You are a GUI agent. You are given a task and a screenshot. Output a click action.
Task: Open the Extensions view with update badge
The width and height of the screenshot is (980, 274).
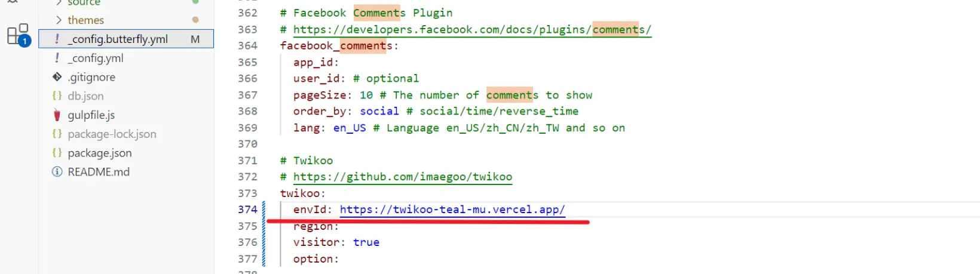point(17,35)
